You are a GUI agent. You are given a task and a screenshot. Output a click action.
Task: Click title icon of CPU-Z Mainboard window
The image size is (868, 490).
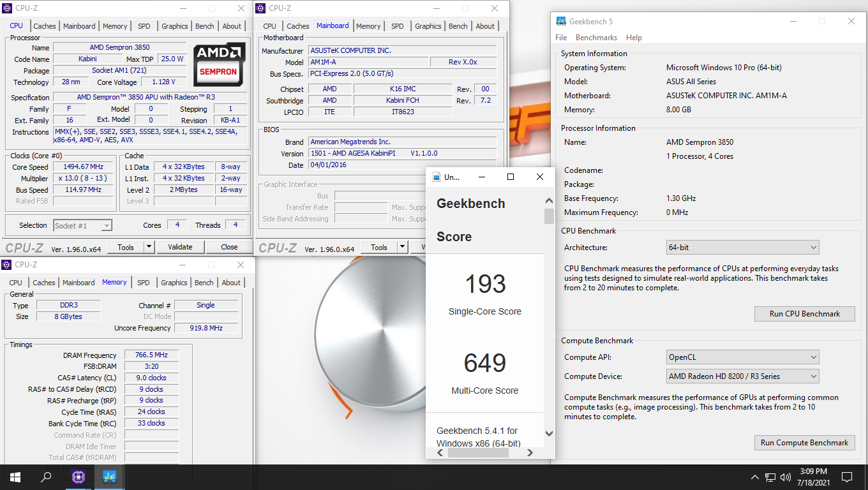pyautogui.click(x=261, y=8)
